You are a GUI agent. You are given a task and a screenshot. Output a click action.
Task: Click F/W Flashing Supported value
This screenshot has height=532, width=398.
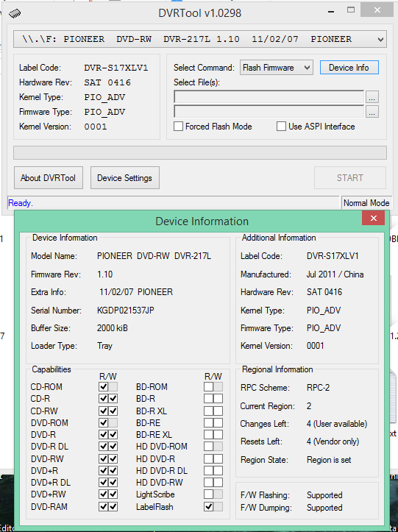click(324, 495)
